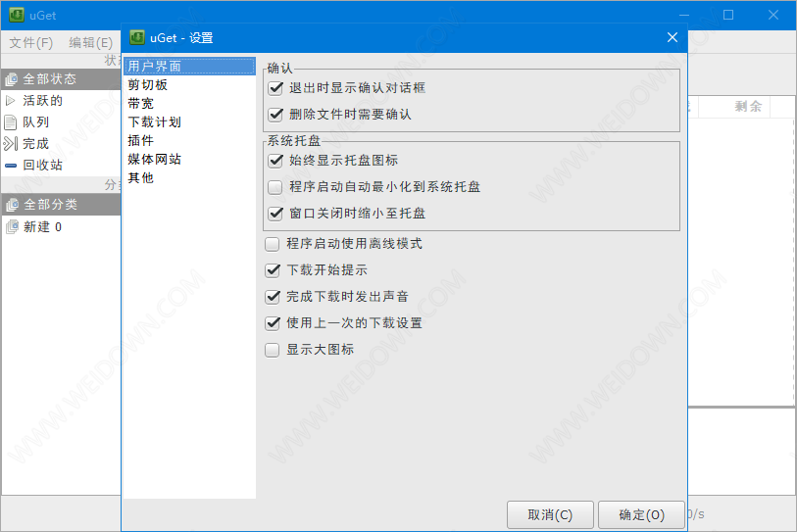
Task: Open 下载计划 settings page
Action: [189, 121]
